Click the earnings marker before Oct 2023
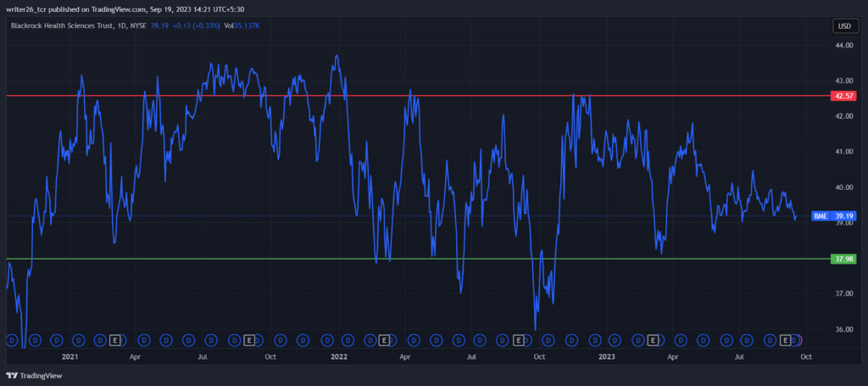The image size is (868, 386). coord(785,340)
